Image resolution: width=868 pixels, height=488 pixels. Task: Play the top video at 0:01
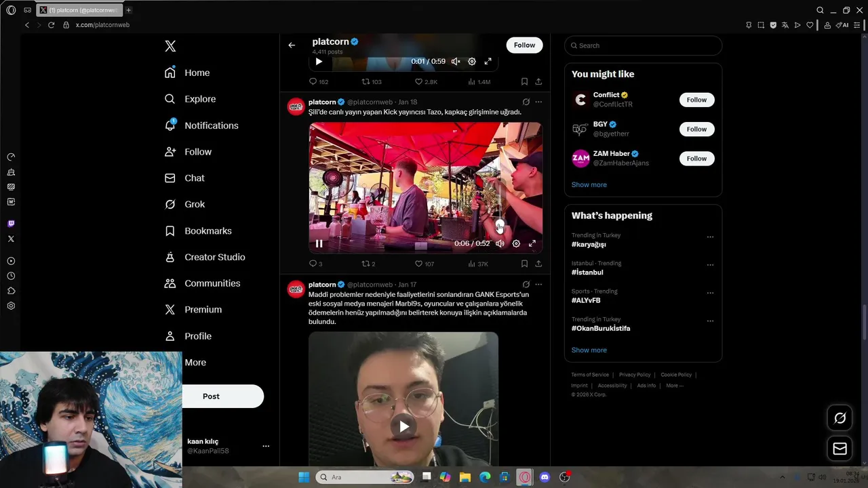[319, 62]
